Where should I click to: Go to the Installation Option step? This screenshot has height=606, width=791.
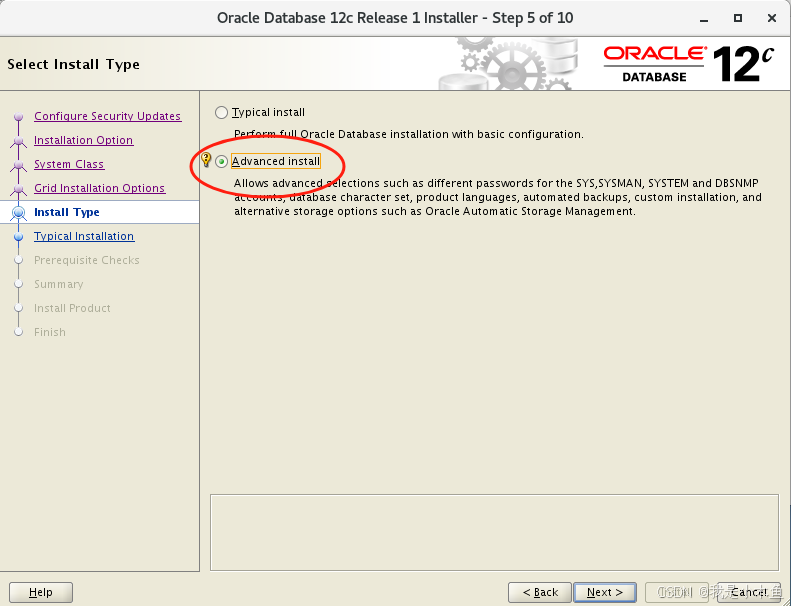(x=84, y=140)
